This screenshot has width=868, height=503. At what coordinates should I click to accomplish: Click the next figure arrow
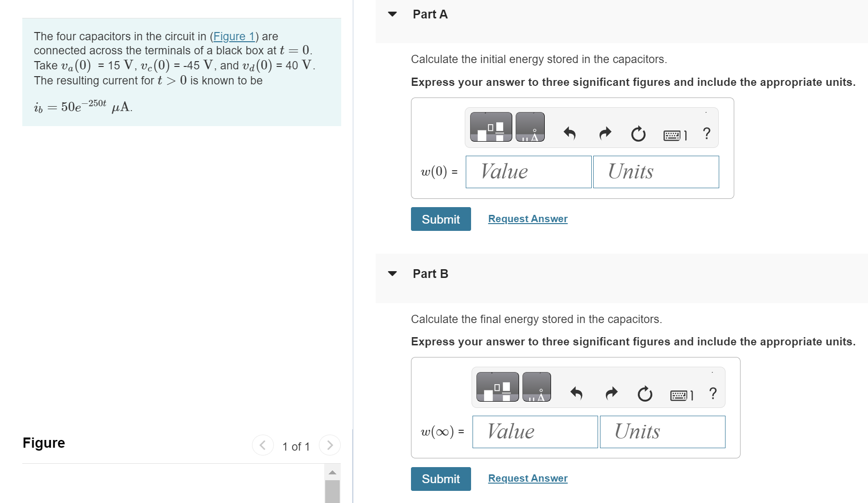[x=330, y=445]
